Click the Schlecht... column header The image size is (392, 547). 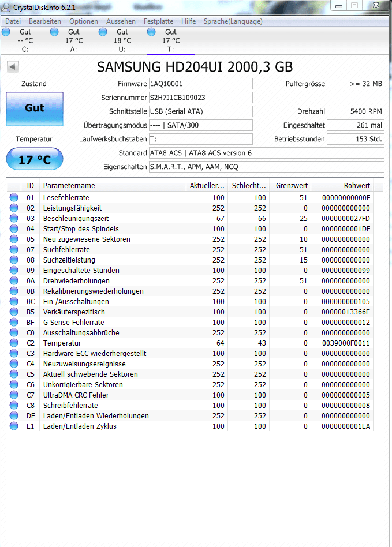click(x=248, y=186)
